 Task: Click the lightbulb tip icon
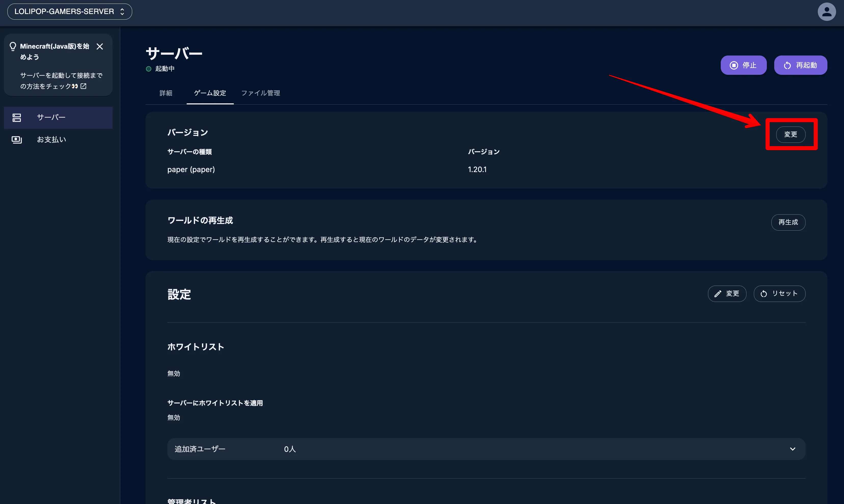pyautogui.click(x=12, y=46)
